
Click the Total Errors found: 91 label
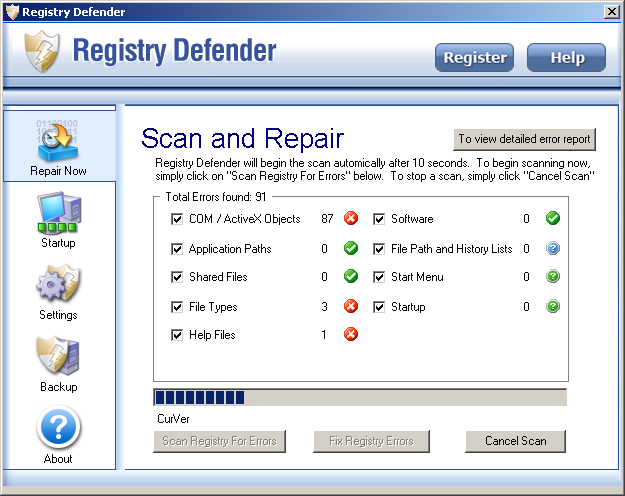[x=216, y=197]
